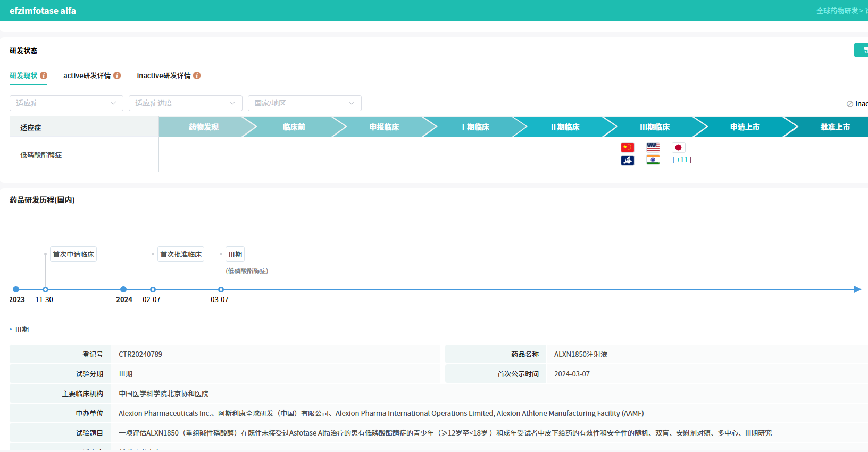Viewport: 868px width, 452px height.
Task: Click the Japan flag icon
Action: pyautogui.click(x=678, y=147)
